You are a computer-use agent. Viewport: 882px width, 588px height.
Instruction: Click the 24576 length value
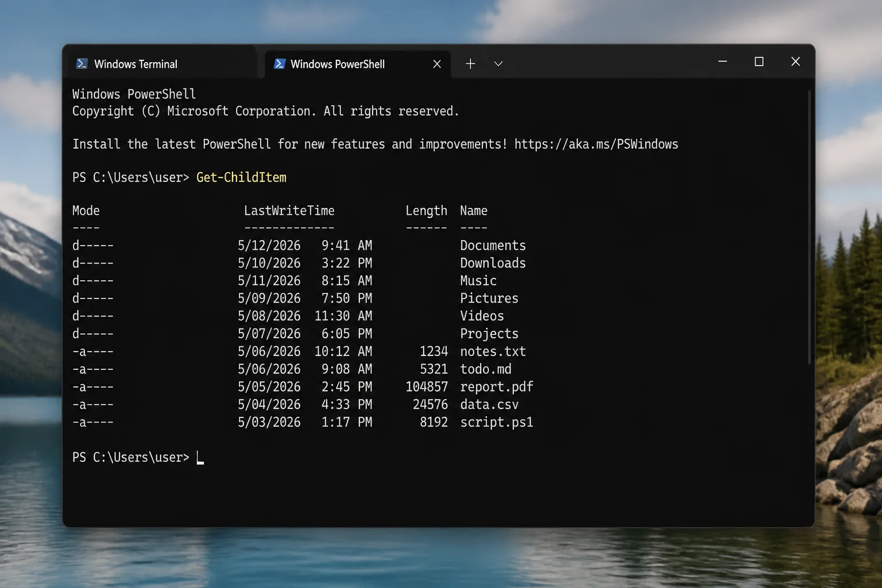pyautogui.click(x=430, y=405)
